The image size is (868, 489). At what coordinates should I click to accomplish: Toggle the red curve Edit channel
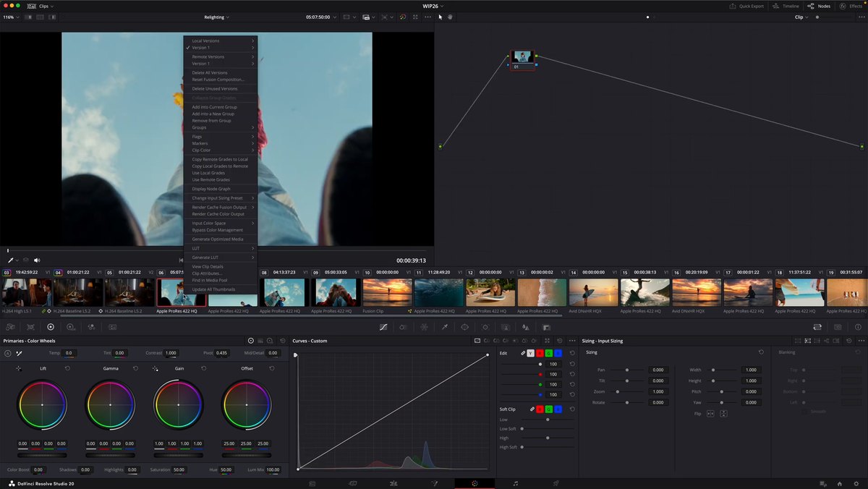coord(540,353)
